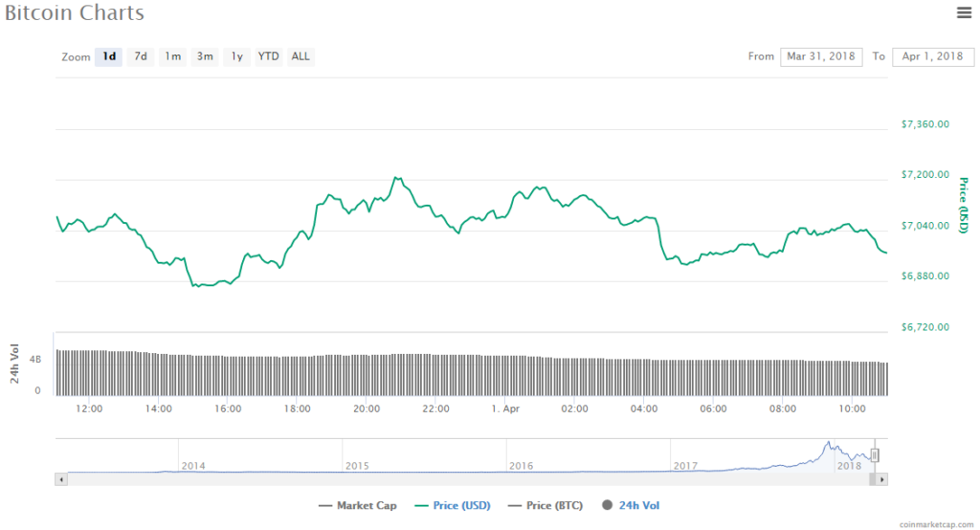Select the 1d zoom range

(109, 56)
